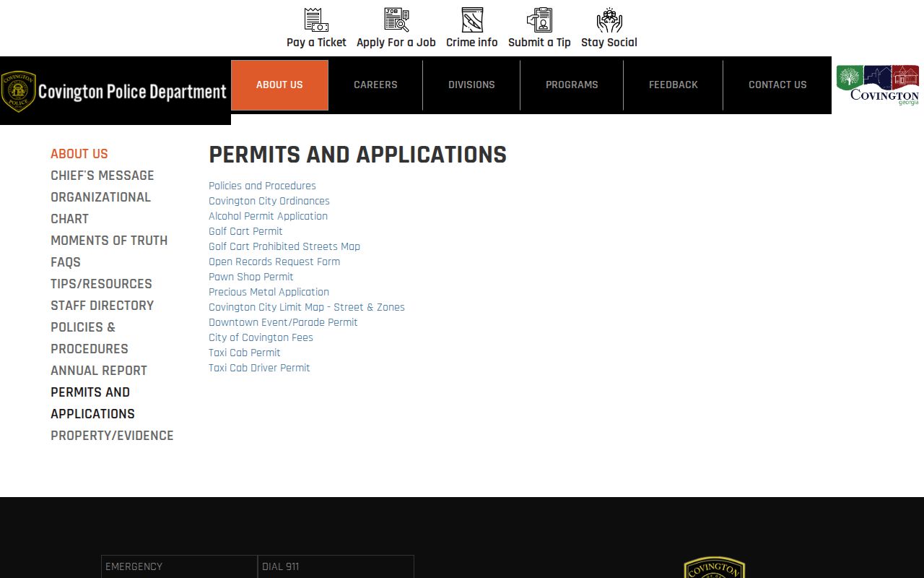Click the EMERGENCY cell in the footer table
The width and height of the screenshot is (924, 578).
[179, 566]
